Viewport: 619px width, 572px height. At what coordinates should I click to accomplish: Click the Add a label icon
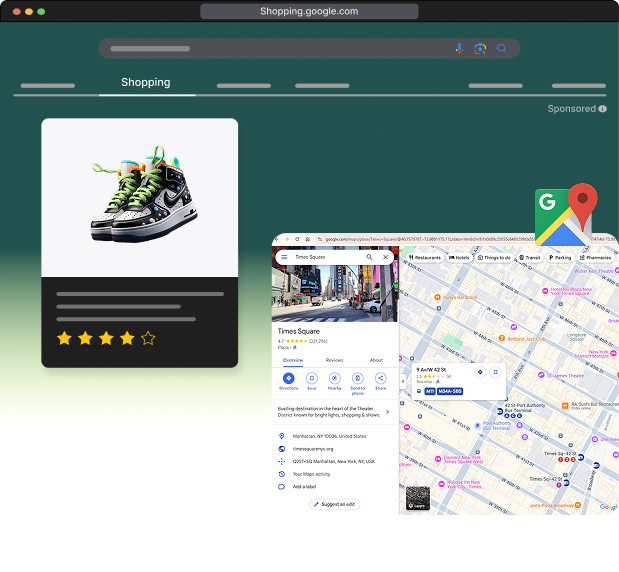pyautogui.click(x=281, y=487)
